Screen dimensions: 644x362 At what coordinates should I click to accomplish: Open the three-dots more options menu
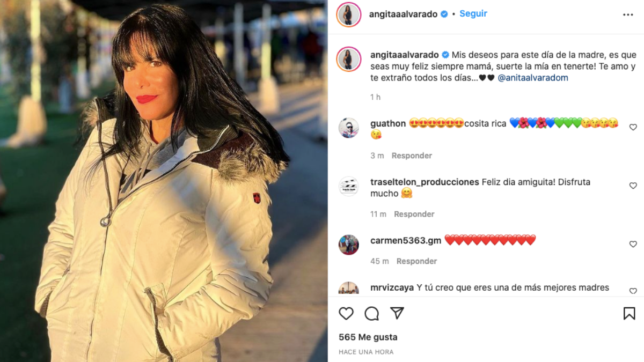[x=628, y=15]
